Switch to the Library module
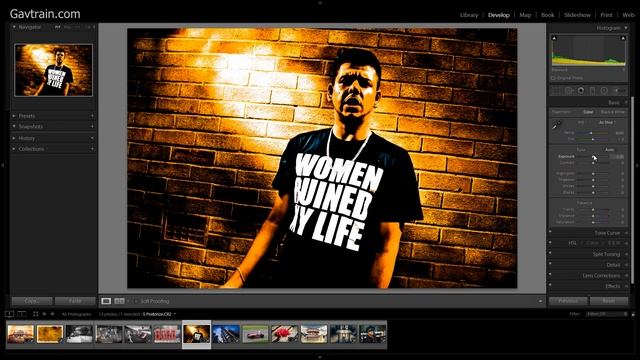Viewport: 640px width, 360px height. [469, 15]
